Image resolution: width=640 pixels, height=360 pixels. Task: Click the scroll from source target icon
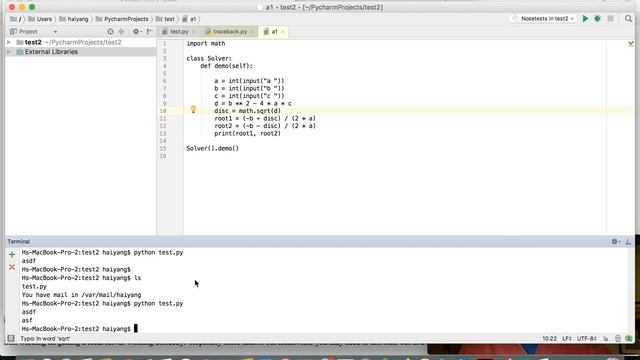coord(110,31)
